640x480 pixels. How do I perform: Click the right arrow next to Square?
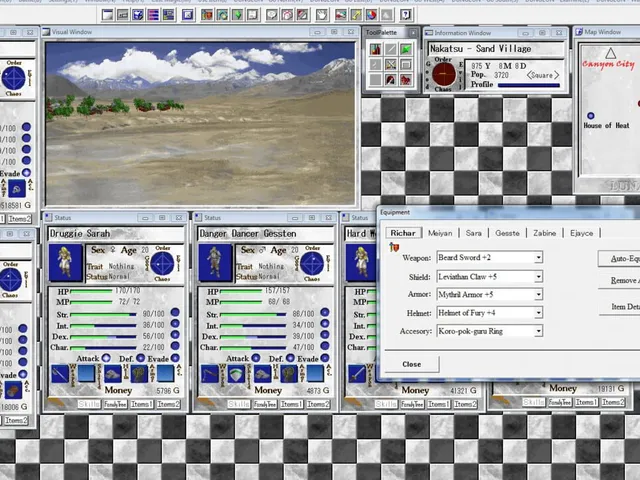coord(556,75)
